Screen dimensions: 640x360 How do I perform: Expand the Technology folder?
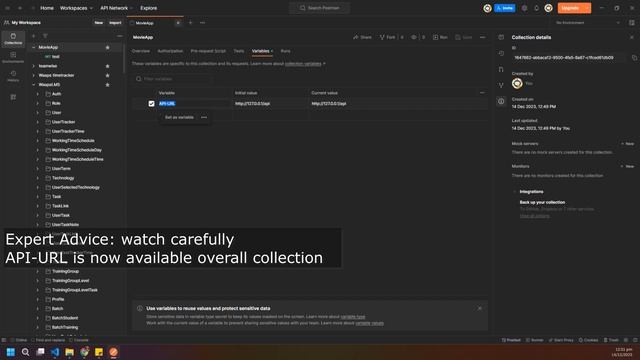pyautogui.click(x=38, y=178)
